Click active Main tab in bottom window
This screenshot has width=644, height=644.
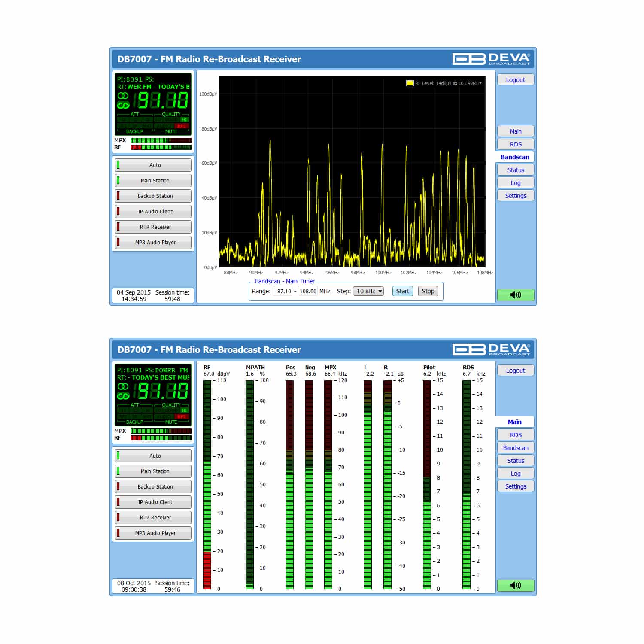click(515, 422)
